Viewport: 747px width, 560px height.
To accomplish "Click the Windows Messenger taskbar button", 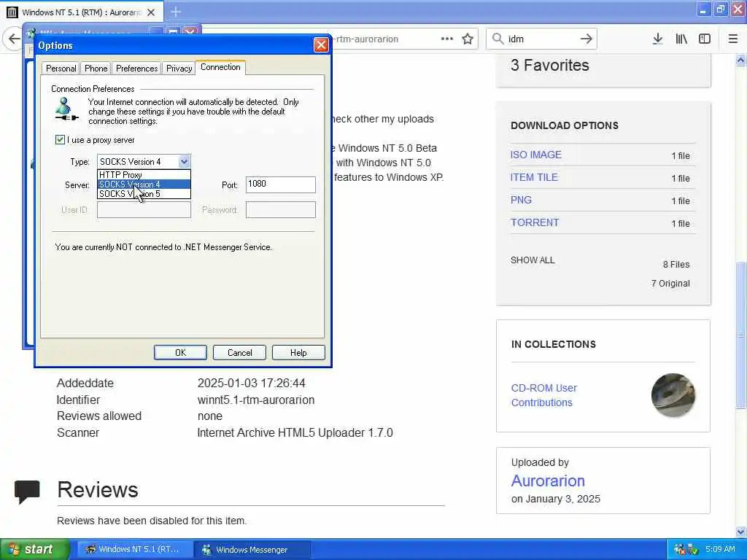I will (252, 550).
